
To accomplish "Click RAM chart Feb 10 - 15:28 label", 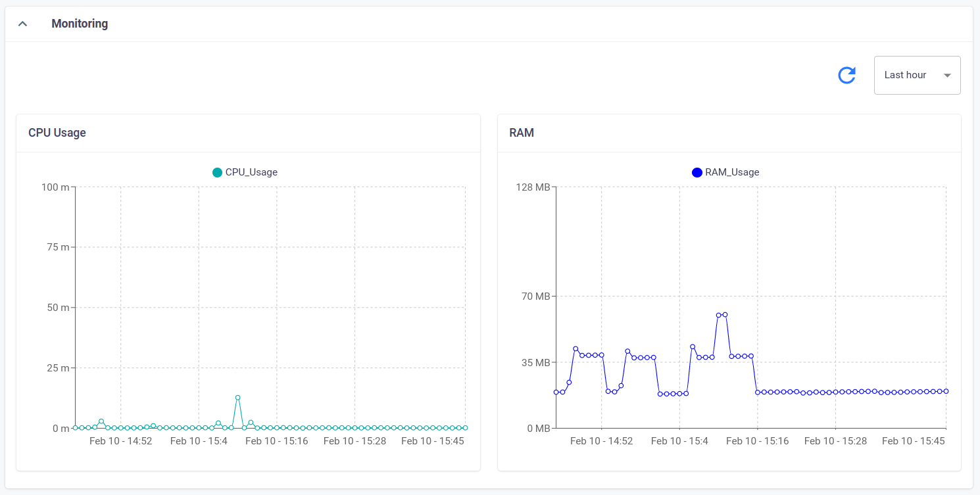I will (x=835, y=441).
